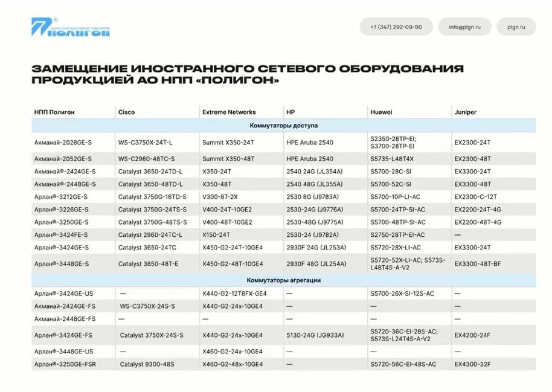Click the phone number +7 (347) 292-09-90 button
Viewport: 552px width, 392px height.
pos(396,27)
